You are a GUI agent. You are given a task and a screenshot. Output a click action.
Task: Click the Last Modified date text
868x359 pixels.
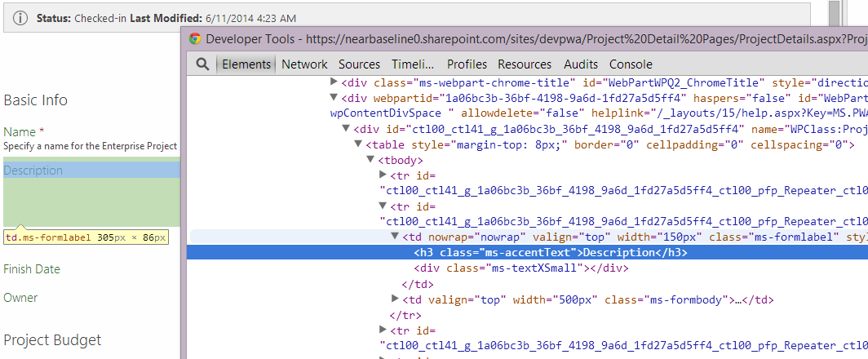coord(250,18)
